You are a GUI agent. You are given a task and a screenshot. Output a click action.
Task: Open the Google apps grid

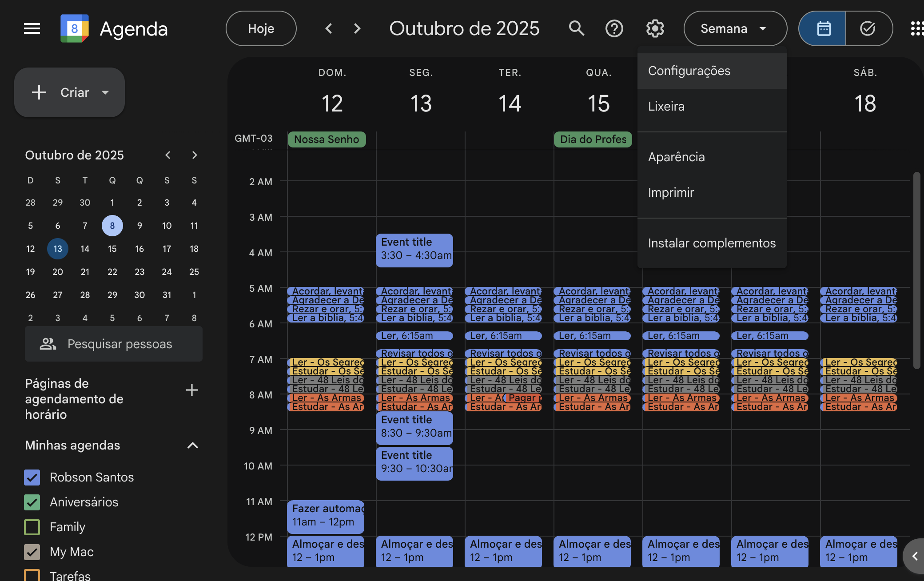tap(917, 29)
